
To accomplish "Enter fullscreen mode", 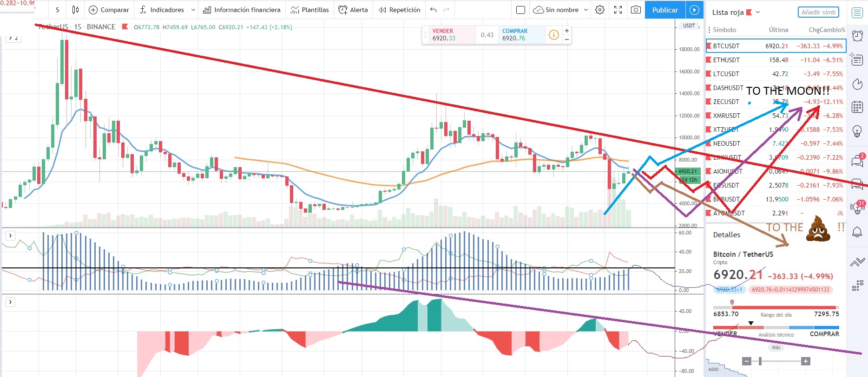I will (x=618, y=10).
